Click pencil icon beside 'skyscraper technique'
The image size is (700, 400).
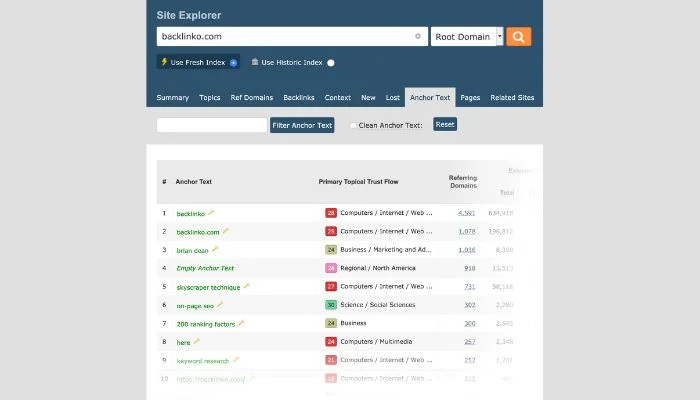(246, 286)
